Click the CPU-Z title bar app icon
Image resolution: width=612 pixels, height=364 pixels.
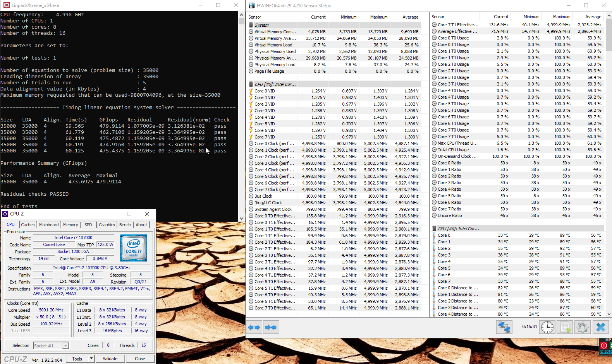pyautogui.click(x=5, y=214)
